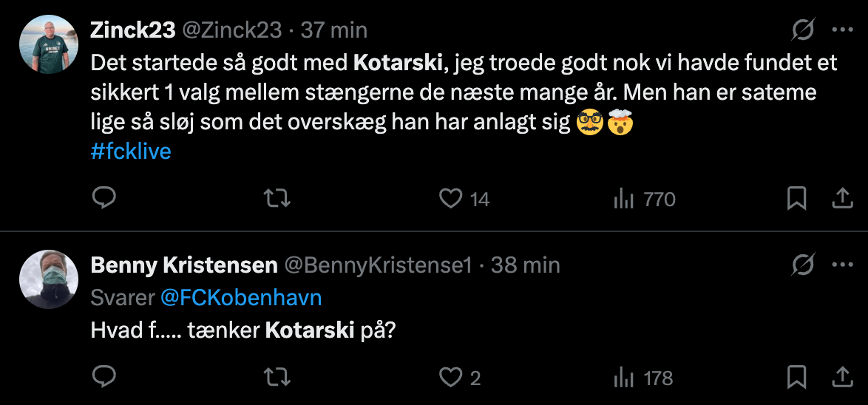868x405 pixels.
Task: Repost Benny Kristensen's tweet
Action: pos(277,378)
